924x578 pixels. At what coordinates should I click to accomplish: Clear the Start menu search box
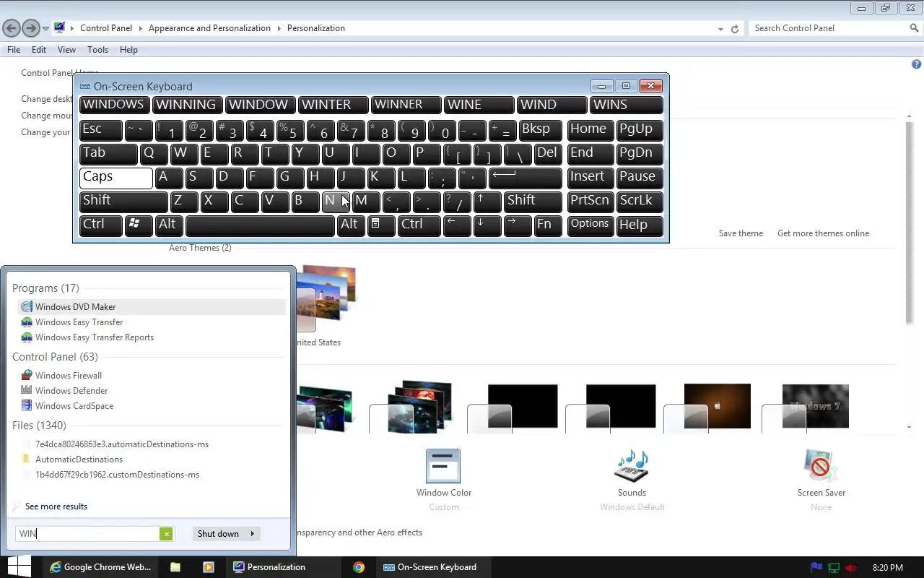(166, 534)
